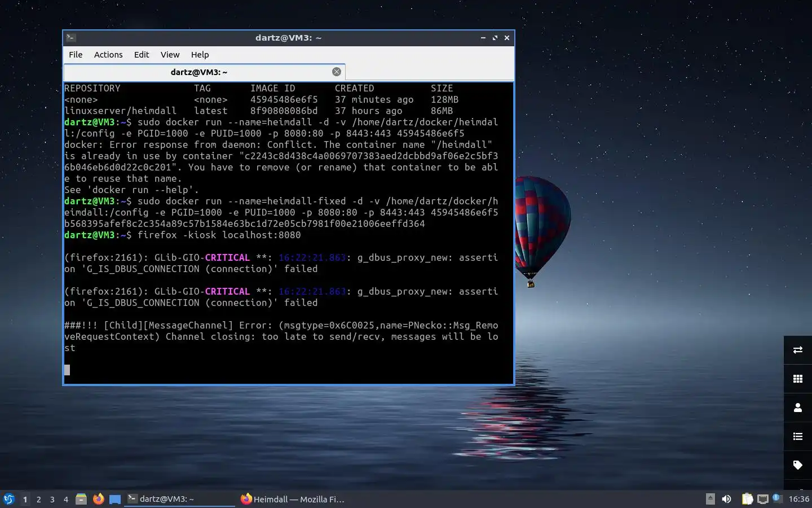The width and height of the screenshot is (812, 508).
Task: Click the list icon in side panel
Action: tap(798, 436)
